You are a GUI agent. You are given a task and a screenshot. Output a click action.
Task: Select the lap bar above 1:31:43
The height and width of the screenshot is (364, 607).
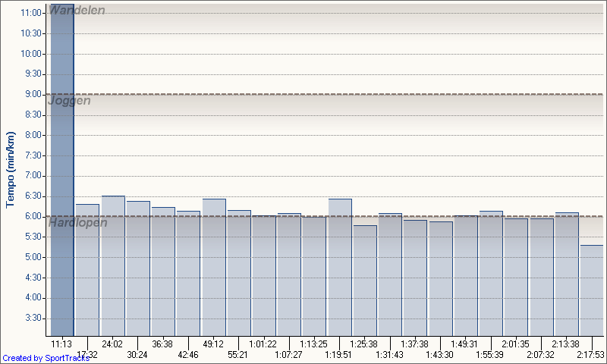pos(390,275)
